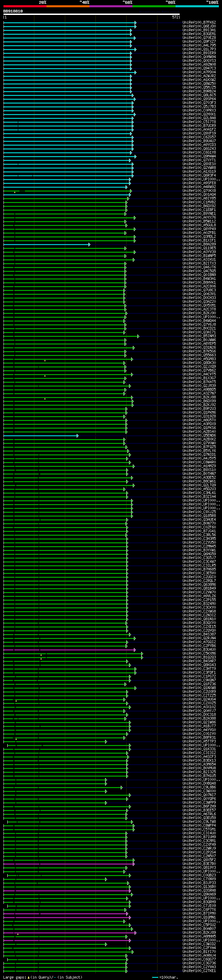Image resolution: width=222 pixels, height=980 pixels.
Task: Click hit label UniRef100_C3RL56
Action: [x=199, y=535]
